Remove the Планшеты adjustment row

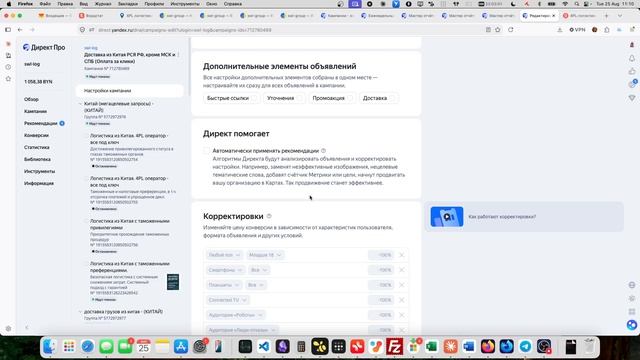[402, 285]
